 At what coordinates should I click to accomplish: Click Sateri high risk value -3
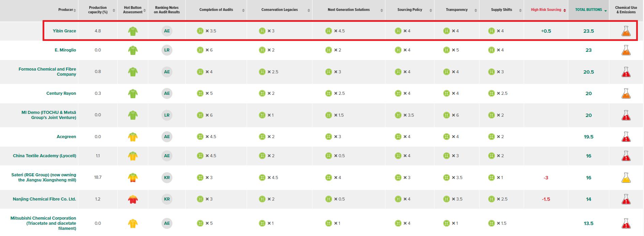[546, 178]
